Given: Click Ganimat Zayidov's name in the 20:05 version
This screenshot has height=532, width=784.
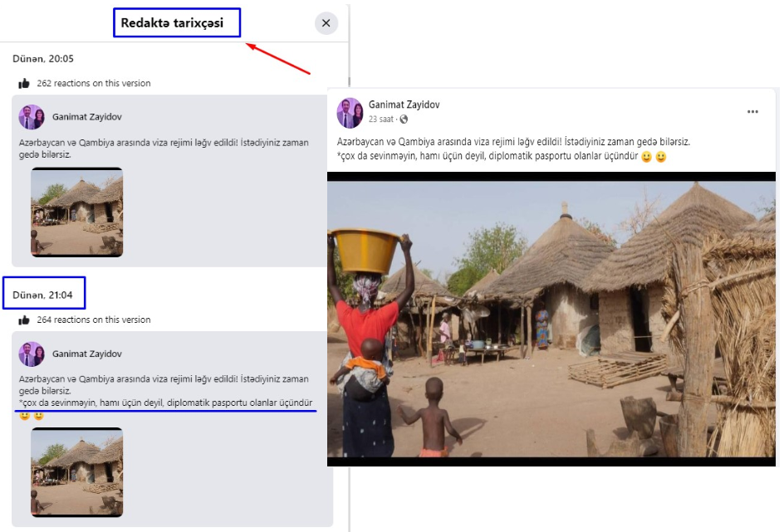Looking at the screenshot, I should tap(87, 117).
